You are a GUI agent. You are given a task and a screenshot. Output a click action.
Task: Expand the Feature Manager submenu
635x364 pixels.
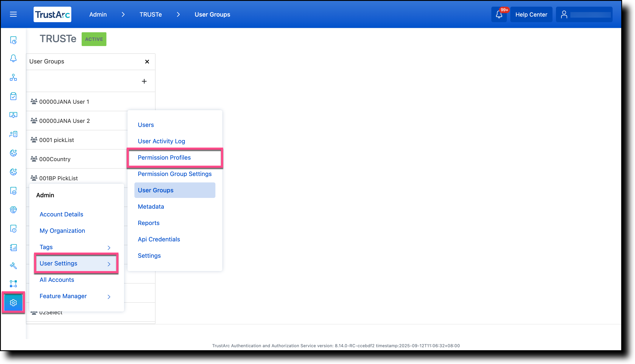pyautogui.click(x=109, y=296)
